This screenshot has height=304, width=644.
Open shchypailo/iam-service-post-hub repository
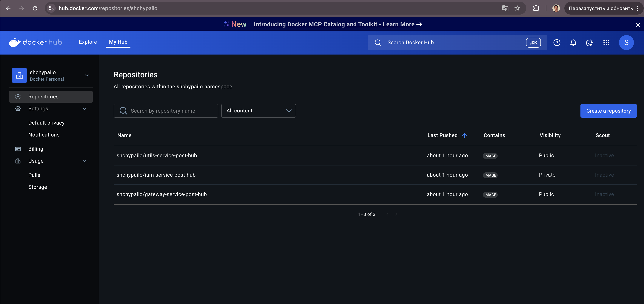coord(156,175)
